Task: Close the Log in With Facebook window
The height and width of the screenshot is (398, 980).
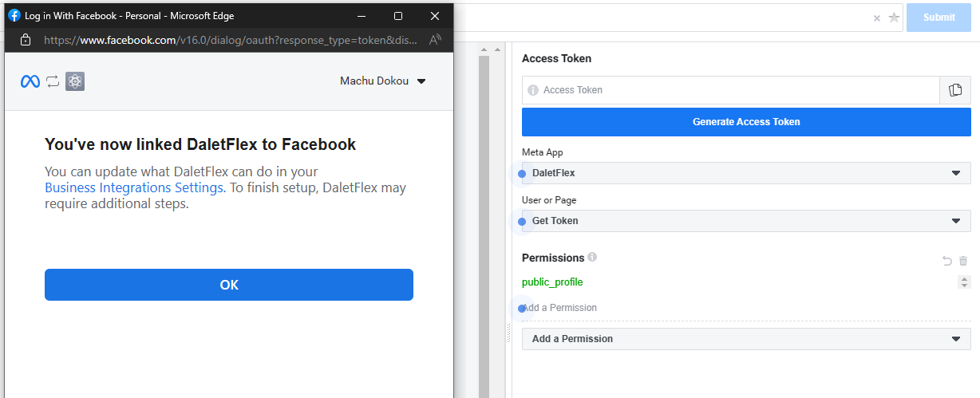Action: (435, 16)
